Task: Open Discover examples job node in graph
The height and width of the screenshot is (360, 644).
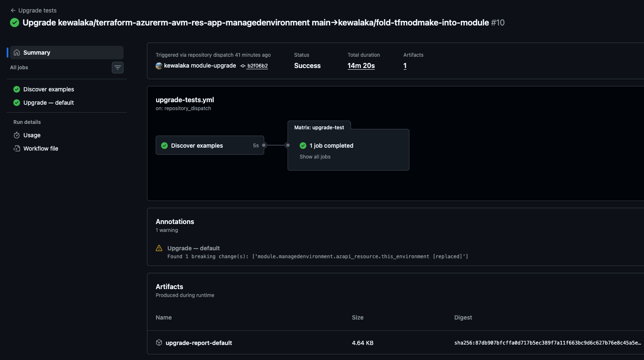Action: (210, 145)
